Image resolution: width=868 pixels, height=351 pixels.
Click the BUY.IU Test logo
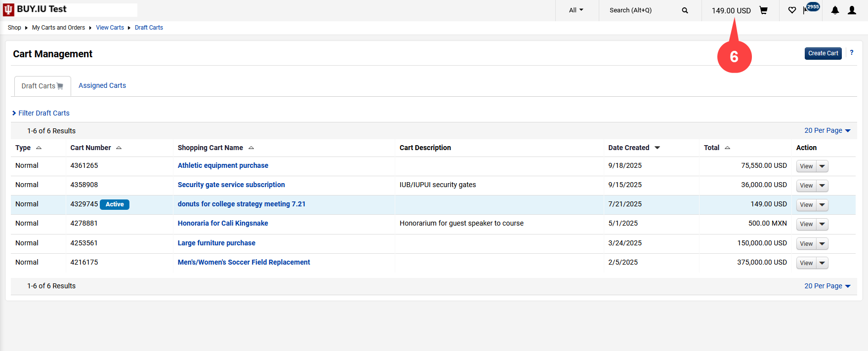click(x=36, y=9)
